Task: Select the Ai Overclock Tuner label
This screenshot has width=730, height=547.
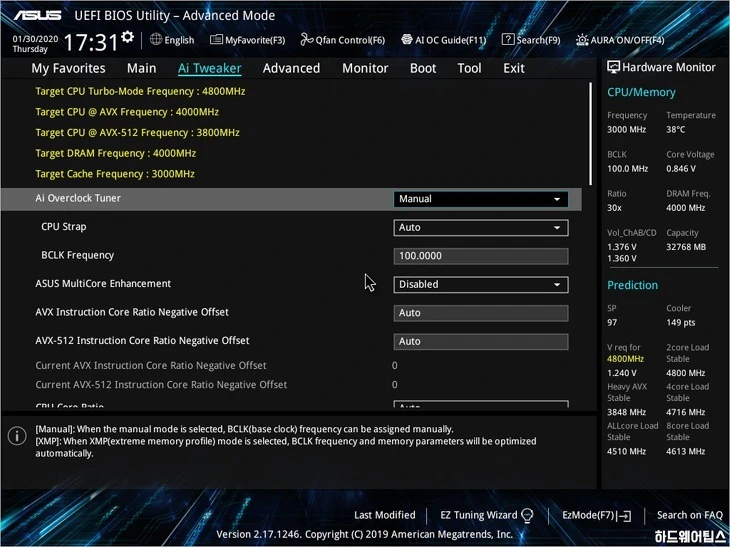Action: [78, 198]
